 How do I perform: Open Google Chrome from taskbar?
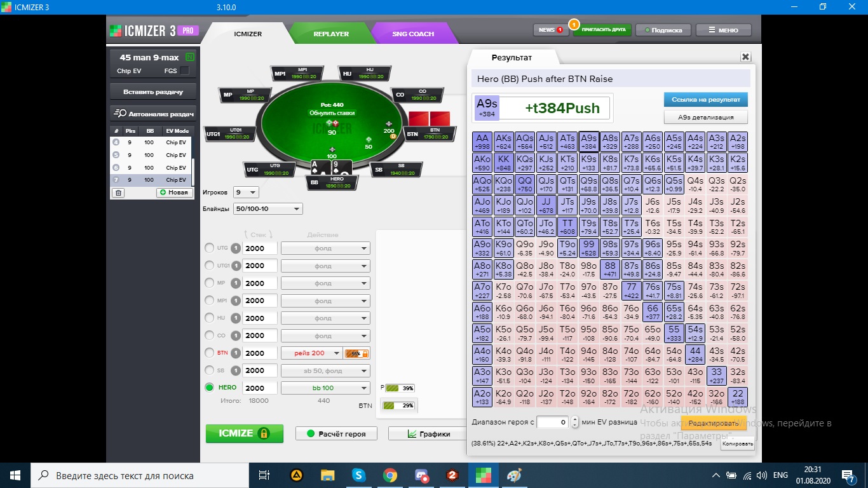[390, 475]
